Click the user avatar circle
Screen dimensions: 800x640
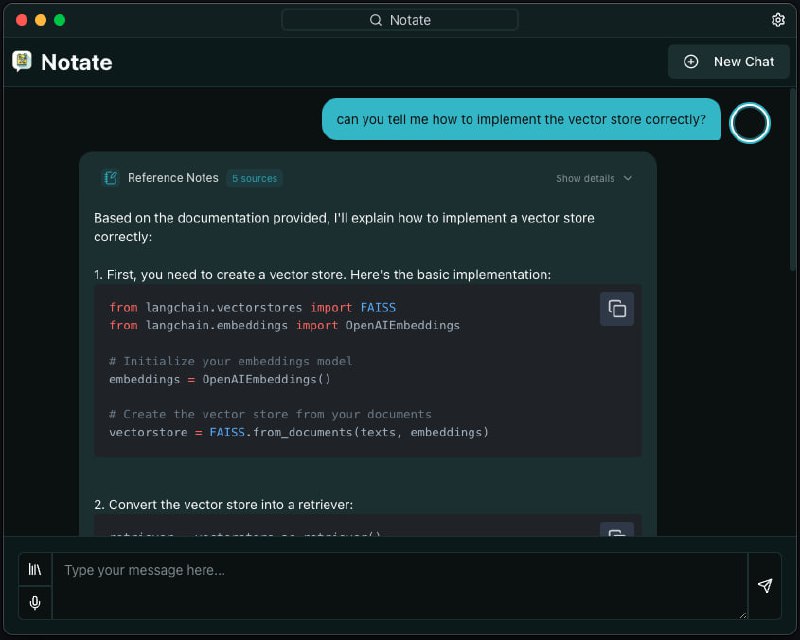pos(750,123)
